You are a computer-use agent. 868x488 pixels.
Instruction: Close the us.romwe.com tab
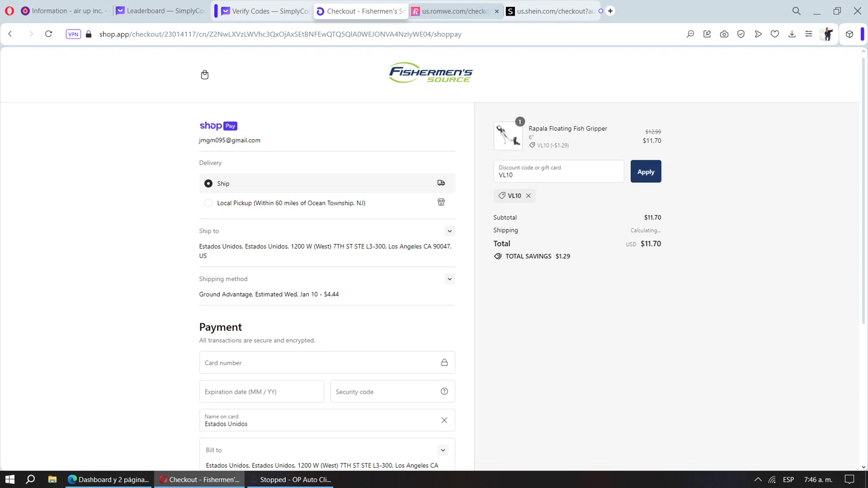[496, 11]
